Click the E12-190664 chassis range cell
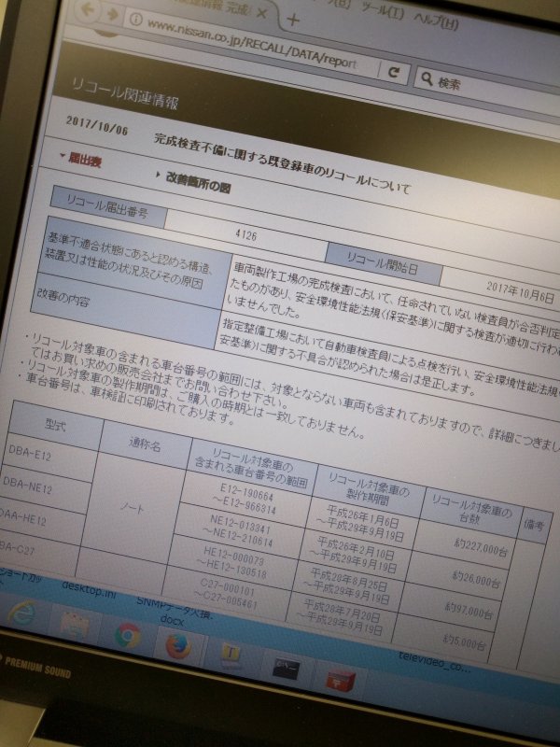The height and width of the screenshot is (747, 560). [245, 499]
